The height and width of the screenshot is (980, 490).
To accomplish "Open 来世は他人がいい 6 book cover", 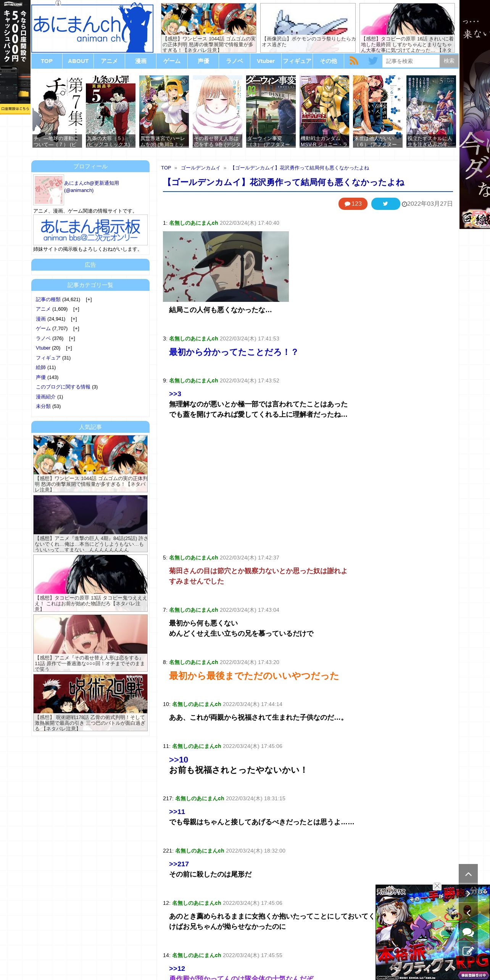I will (x=378, y=111).
